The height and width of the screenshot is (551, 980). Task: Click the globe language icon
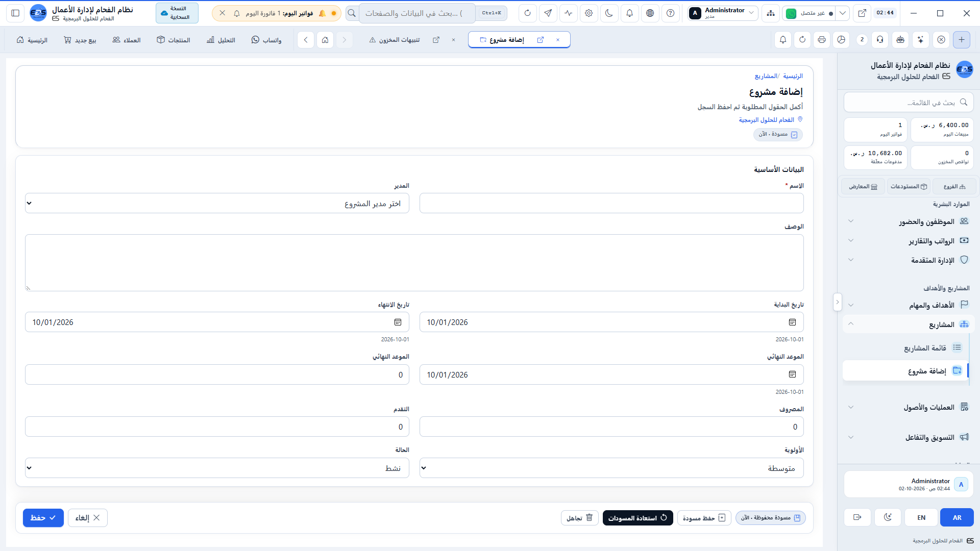[x=650, y=13]
